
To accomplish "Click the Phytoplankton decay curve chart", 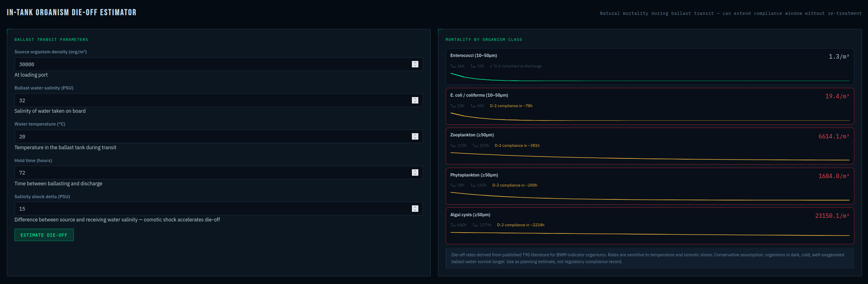I will [x=650, y=196].
